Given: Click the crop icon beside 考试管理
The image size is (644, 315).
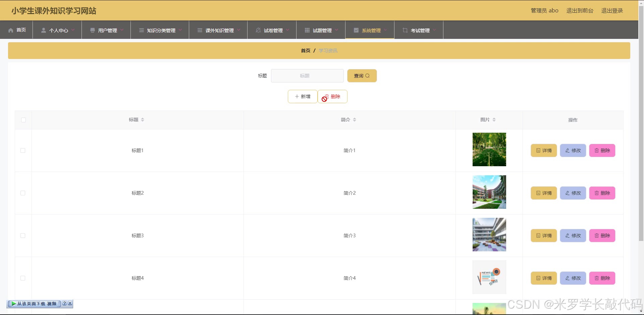Looking at the screenshot, I should click(x=405, y=30).
